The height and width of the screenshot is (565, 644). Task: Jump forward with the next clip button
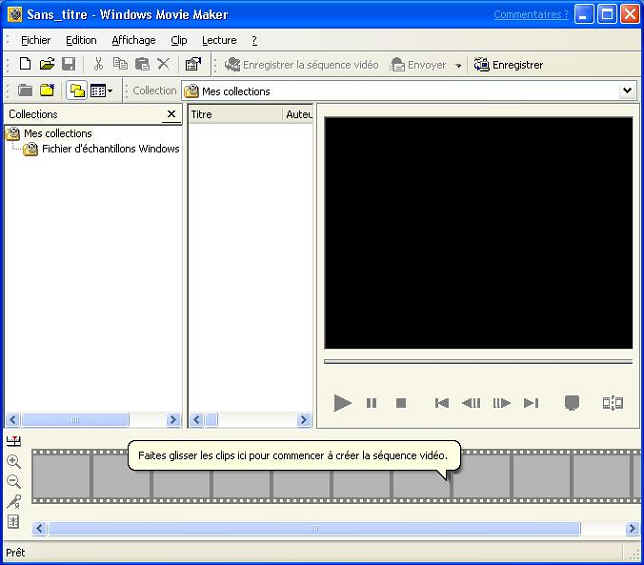[531, 403]
